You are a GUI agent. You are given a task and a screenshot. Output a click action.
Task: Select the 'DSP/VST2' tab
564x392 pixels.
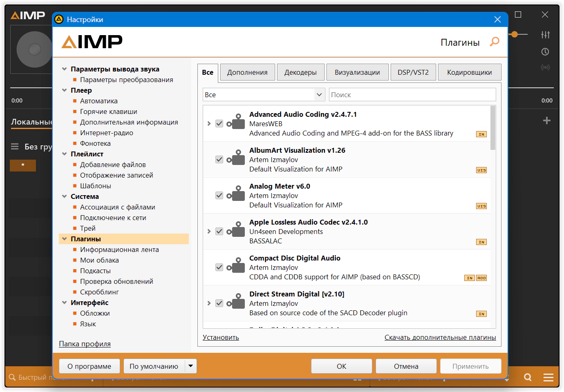413,72
